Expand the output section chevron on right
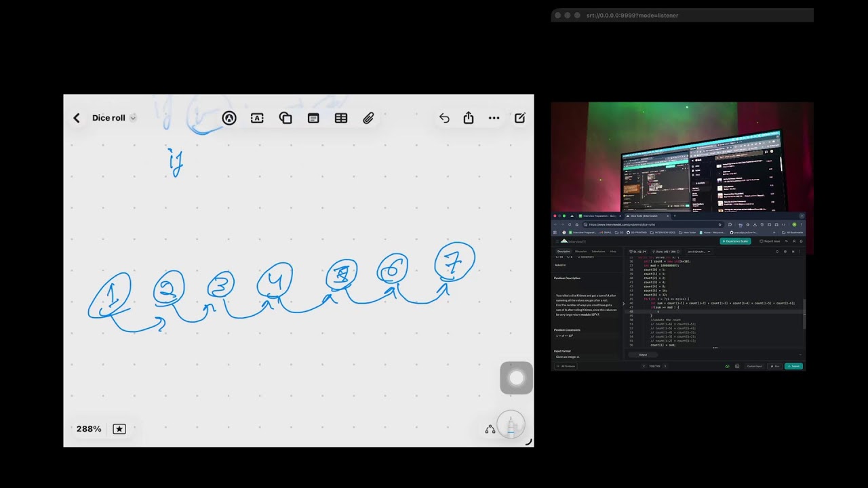The image size is (868, 488). pyautogui.click(x=800, y=354)
